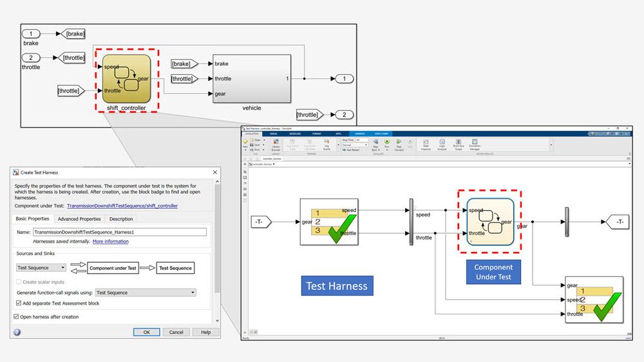
Task: Click the Step Forward icon
Action: [399, 143]
